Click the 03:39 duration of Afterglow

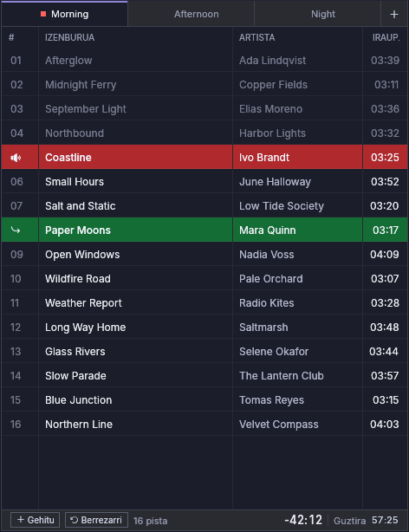coord(385,61)
